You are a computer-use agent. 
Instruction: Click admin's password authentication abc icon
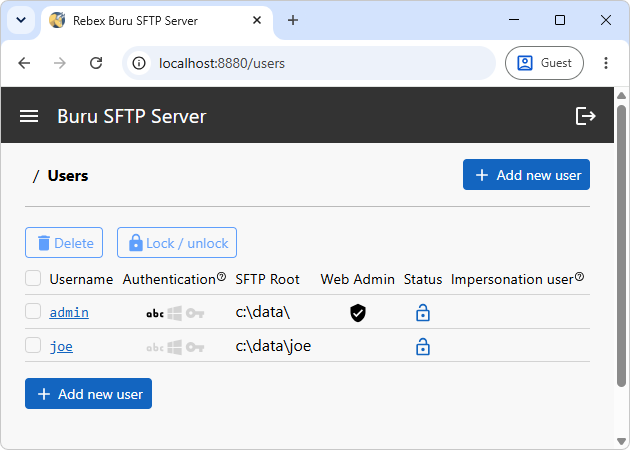tap(155, 313)
